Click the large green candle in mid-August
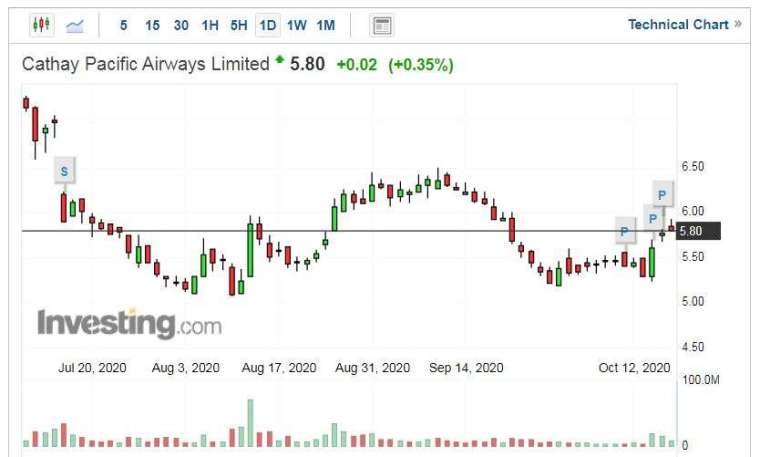This screenshot has width=760, height=457. [250, 250]
